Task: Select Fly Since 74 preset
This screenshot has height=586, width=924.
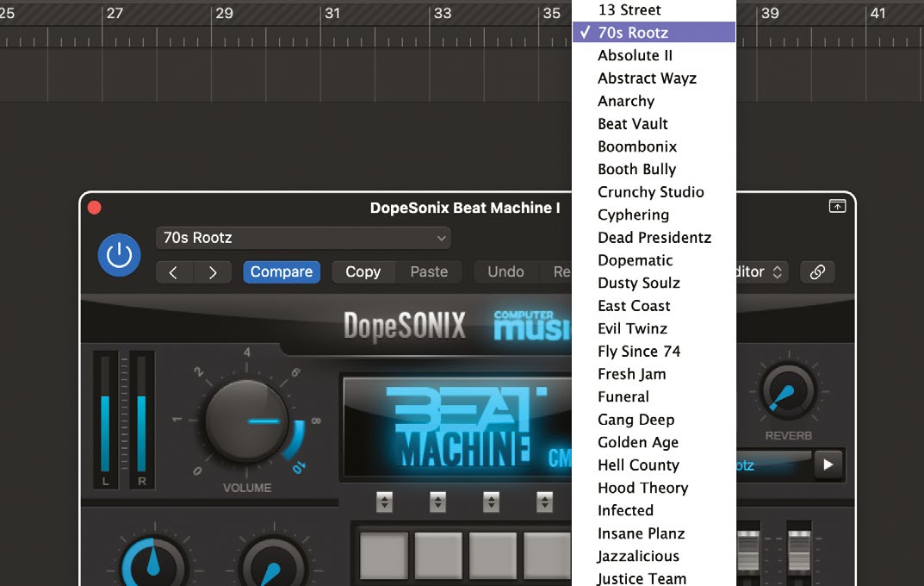Action: pos(654,352)
